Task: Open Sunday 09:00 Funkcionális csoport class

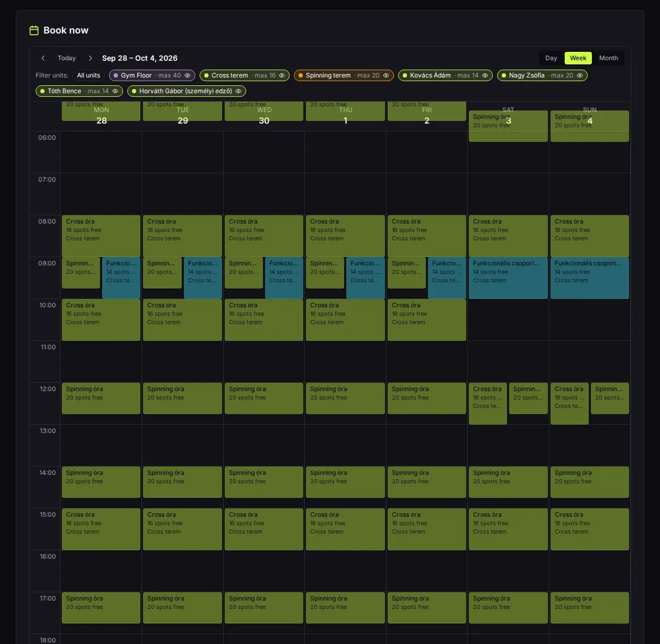Action: (x=590, y=277)
